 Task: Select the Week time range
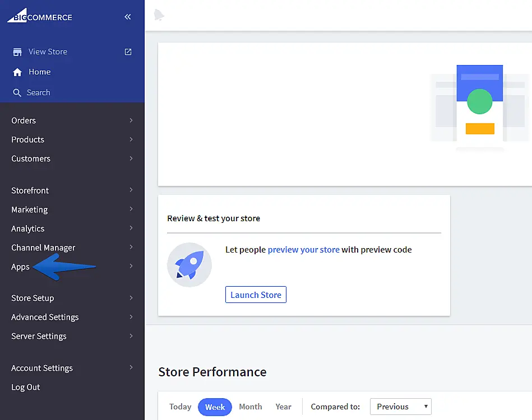point(215,407)
